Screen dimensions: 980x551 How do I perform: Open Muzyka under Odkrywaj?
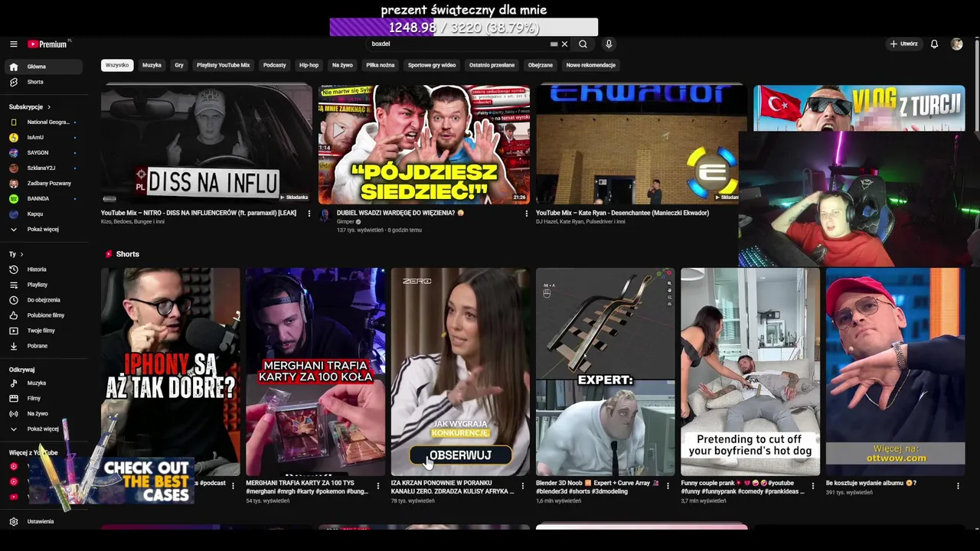pos(44,383)
